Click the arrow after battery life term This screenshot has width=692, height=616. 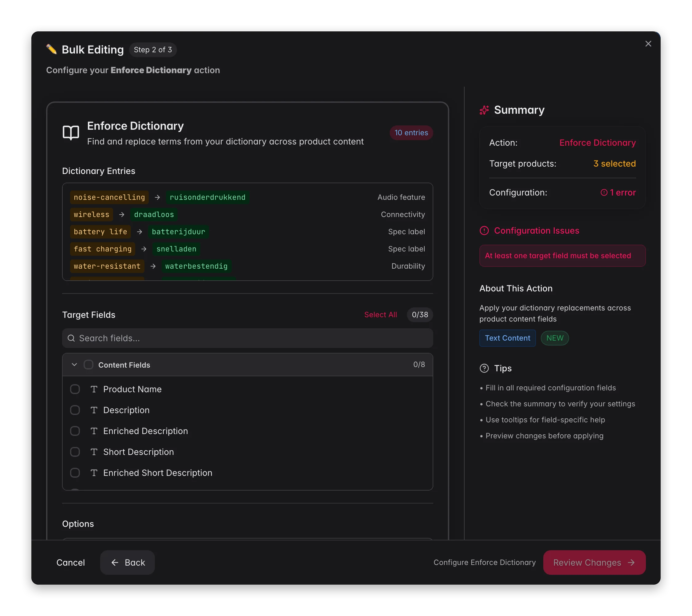pyautogui.click(x=139, y=232)
